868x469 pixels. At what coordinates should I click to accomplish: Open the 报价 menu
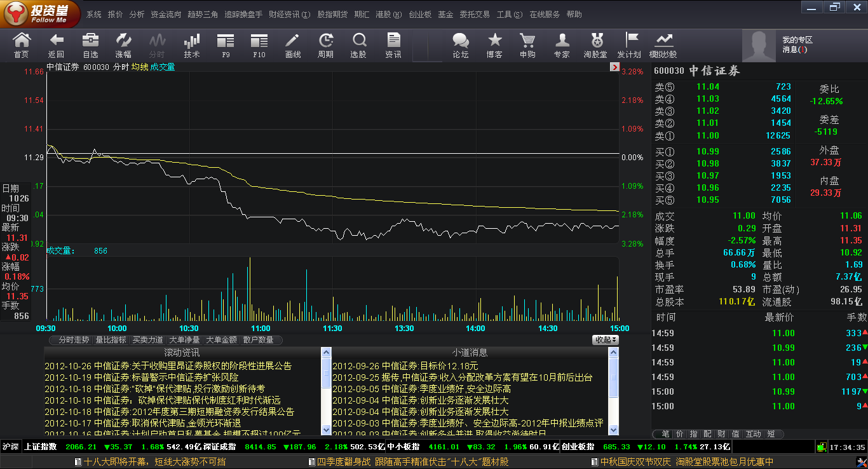116,15
